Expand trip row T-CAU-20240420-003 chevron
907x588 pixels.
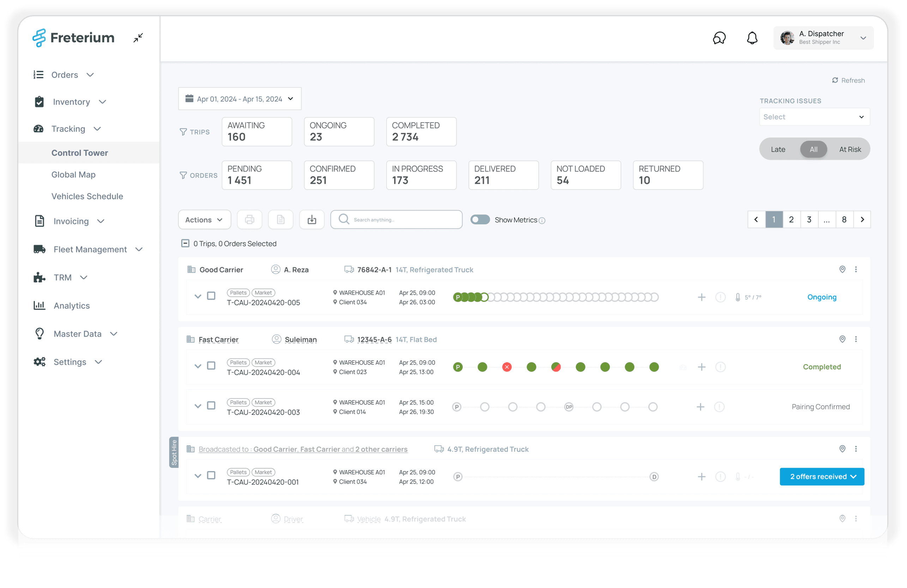click(x=198, y=406)
